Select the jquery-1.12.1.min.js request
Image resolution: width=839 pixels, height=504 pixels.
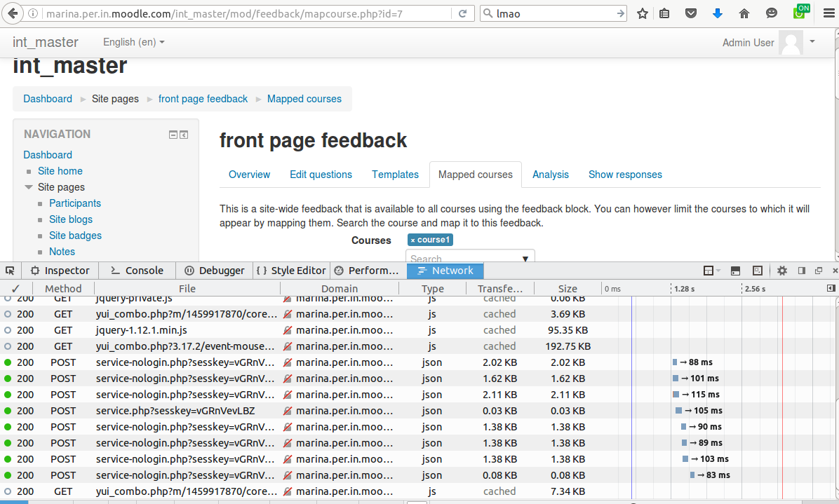pyautogui.click(x=417, y=330)
